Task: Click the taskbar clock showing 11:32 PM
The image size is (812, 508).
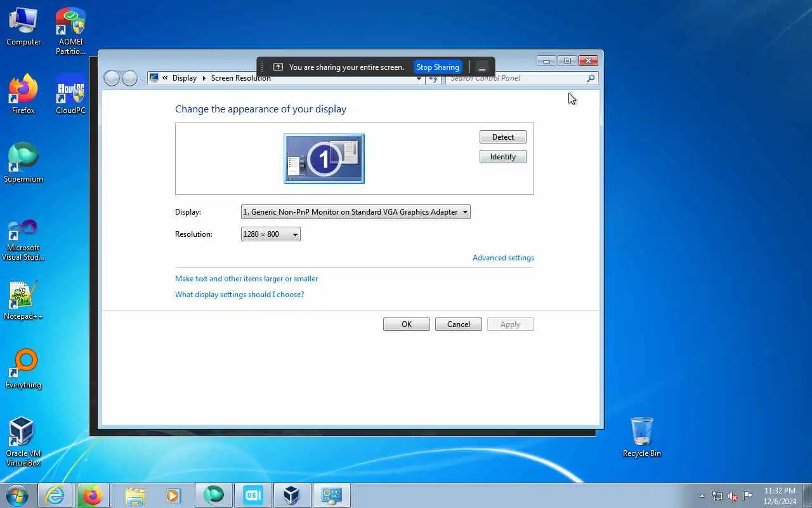Action: [780, 496]
